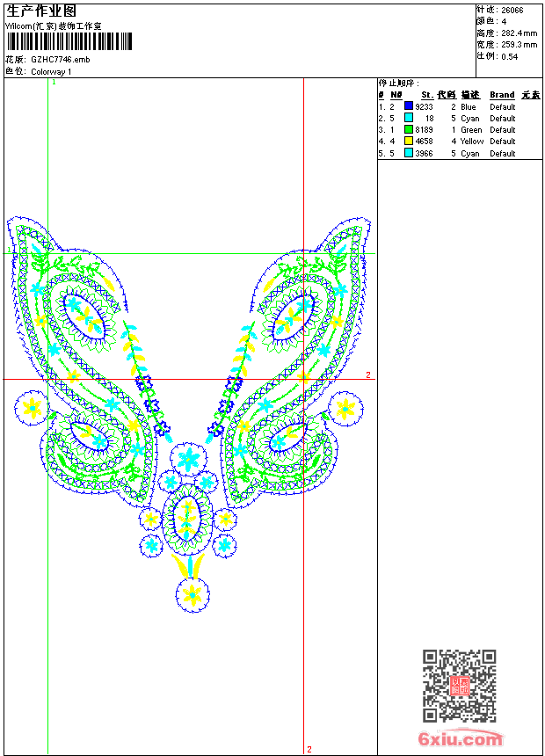Click the stitch count value '26066'
545x756 pixels.
coord(512,11)
